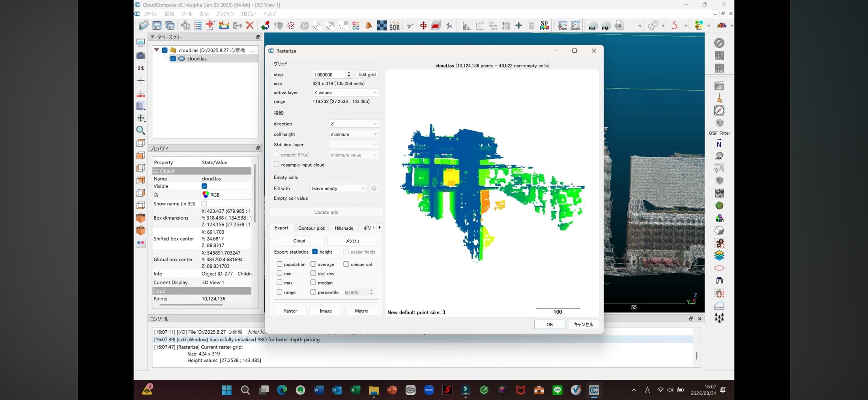The height and width of the screenshot is (400, 868).
Task: Open the translate/rotate tool with red arrows
Action: tap(423, 26)
